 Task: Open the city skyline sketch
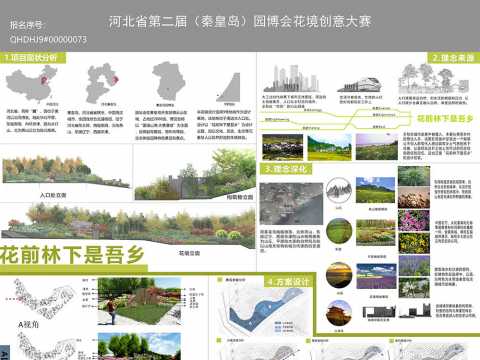[291, 79]
